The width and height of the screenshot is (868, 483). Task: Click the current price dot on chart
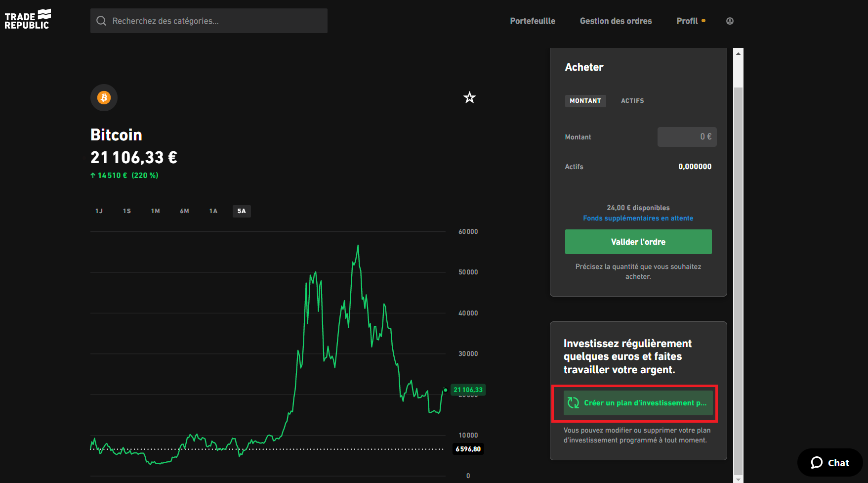click(446, 390)
